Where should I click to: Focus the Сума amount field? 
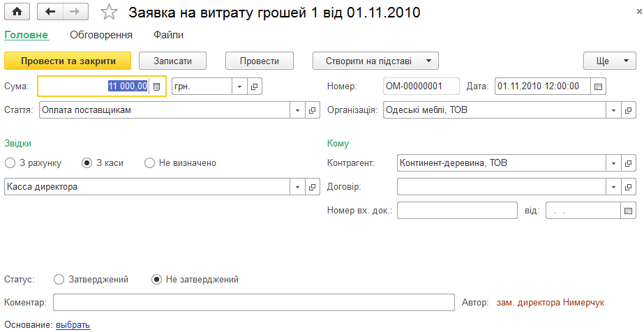pos(94,86)
